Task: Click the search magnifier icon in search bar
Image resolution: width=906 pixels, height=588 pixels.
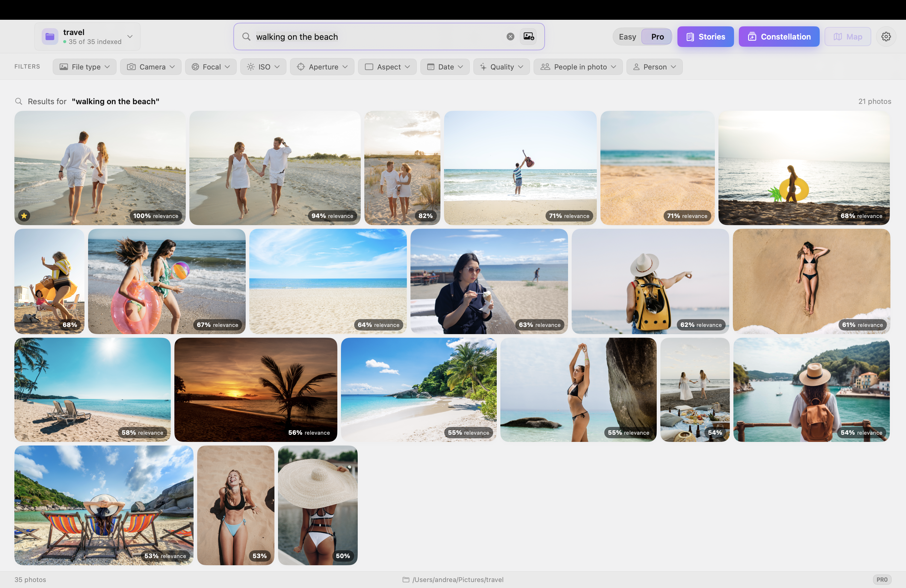Action: pos(246,37)
